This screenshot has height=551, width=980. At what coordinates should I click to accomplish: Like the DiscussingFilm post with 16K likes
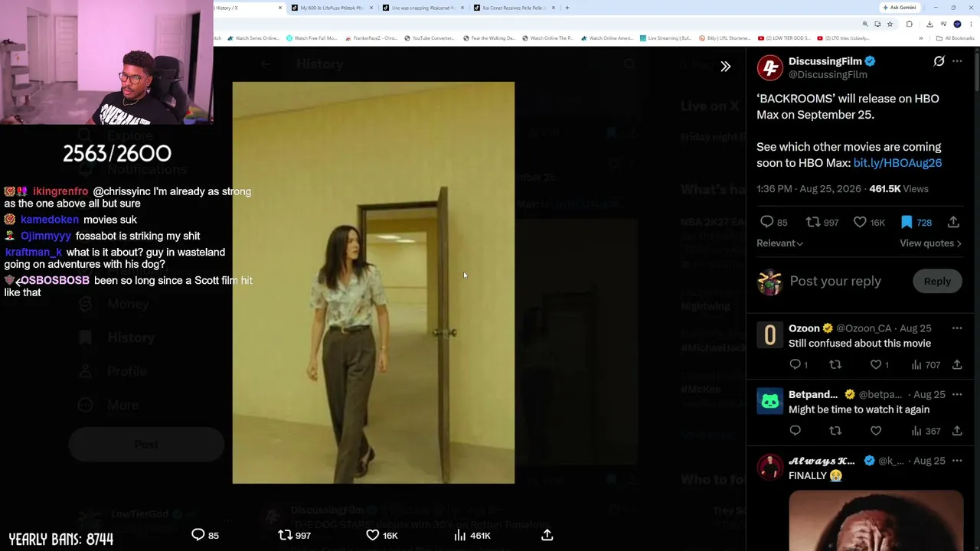click(x=869, y=222)
